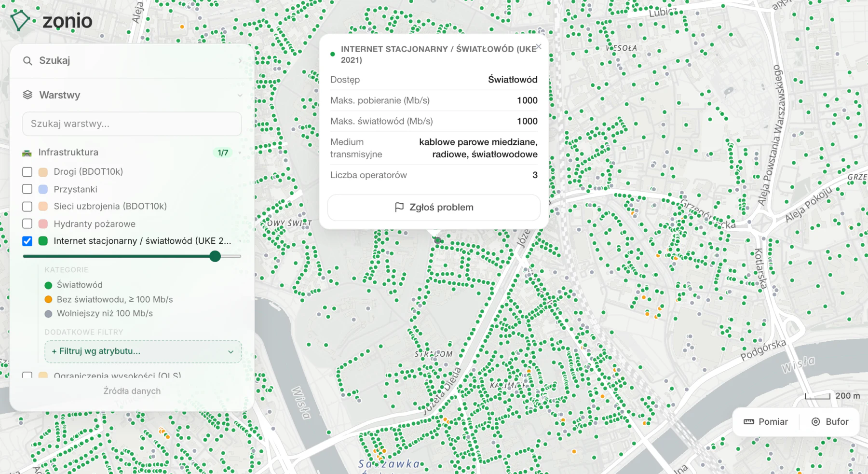Screen dimensions: 868x474
Task: Click the Pomiar ruler icon
Action: point(748,422)
